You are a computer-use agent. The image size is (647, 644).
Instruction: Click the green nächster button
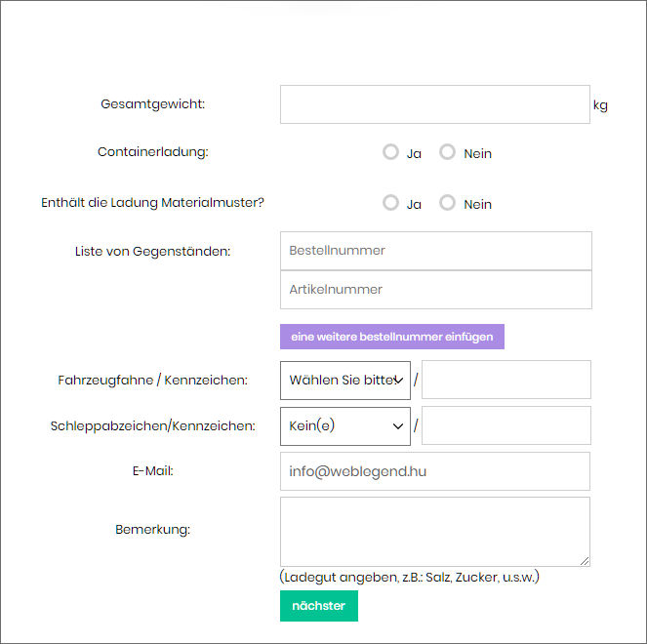tap(319, 606)
